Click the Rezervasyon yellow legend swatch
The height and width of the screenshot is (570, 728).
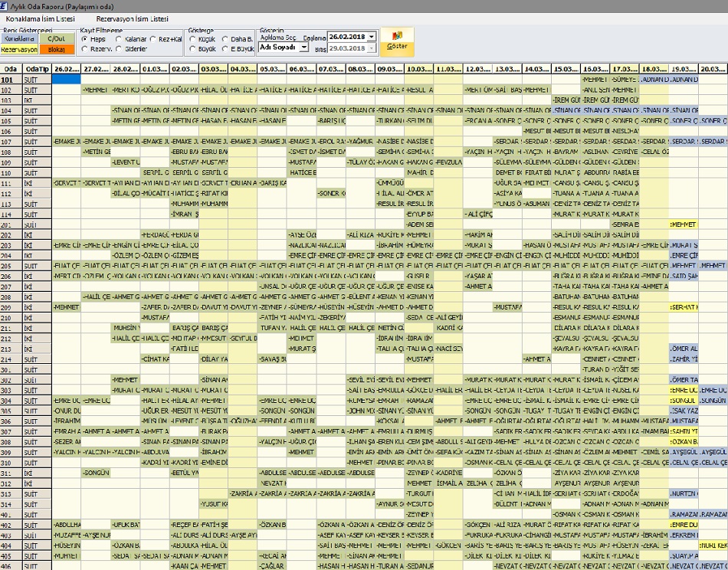pyautogui.click(x=19, y=50)
